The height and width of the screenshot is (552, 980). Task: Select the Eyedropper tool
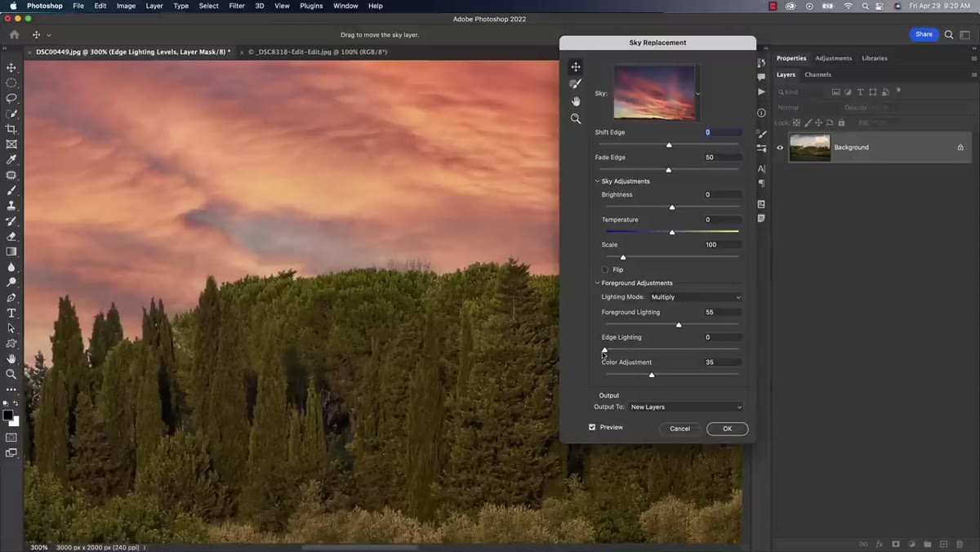tap(11, 160)
